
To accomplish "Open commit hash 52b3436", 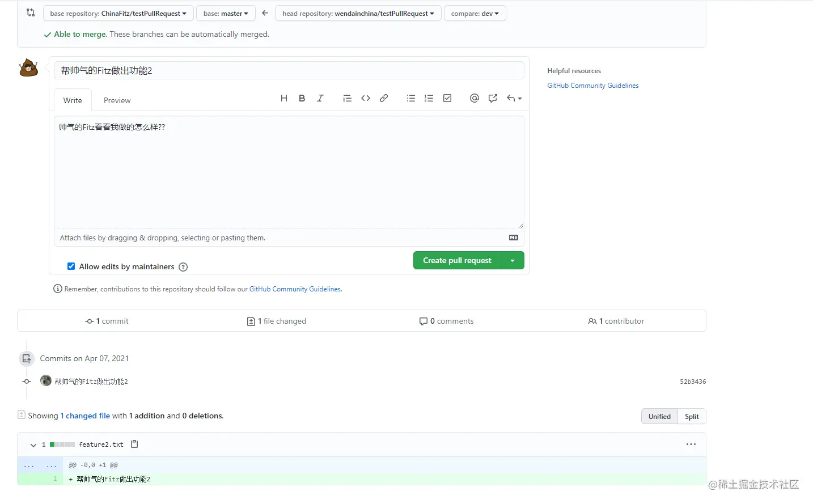I will (693, 382).
